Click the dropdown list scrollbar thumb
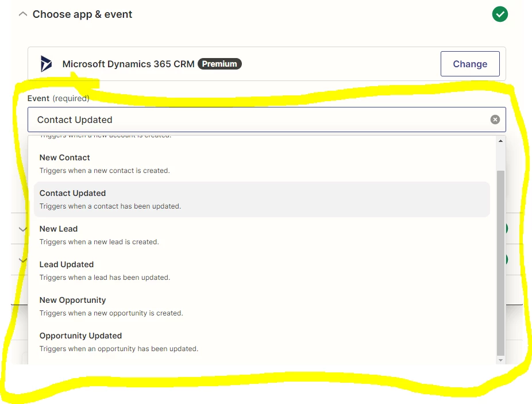The height and width of the screenshot is (404, 532). [500, 263]
